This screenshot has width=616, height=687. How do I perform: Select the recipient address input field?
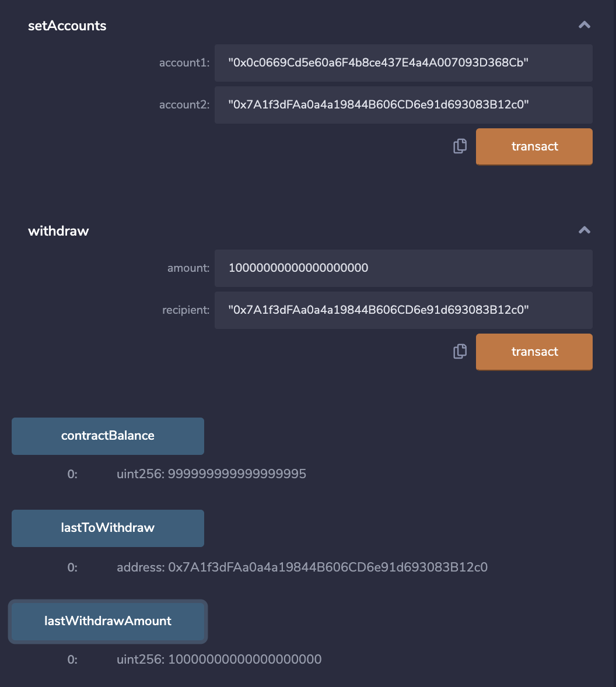[403, 310]
